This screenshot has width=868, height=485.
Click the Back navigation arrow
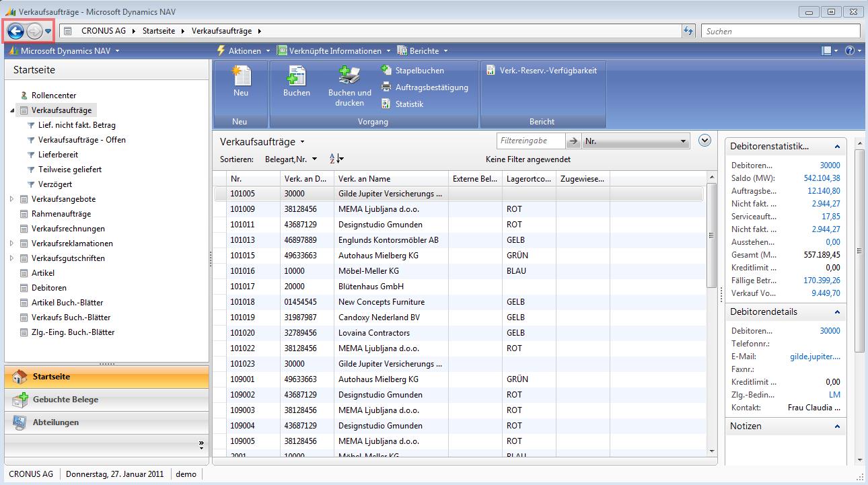click(15, 31)
